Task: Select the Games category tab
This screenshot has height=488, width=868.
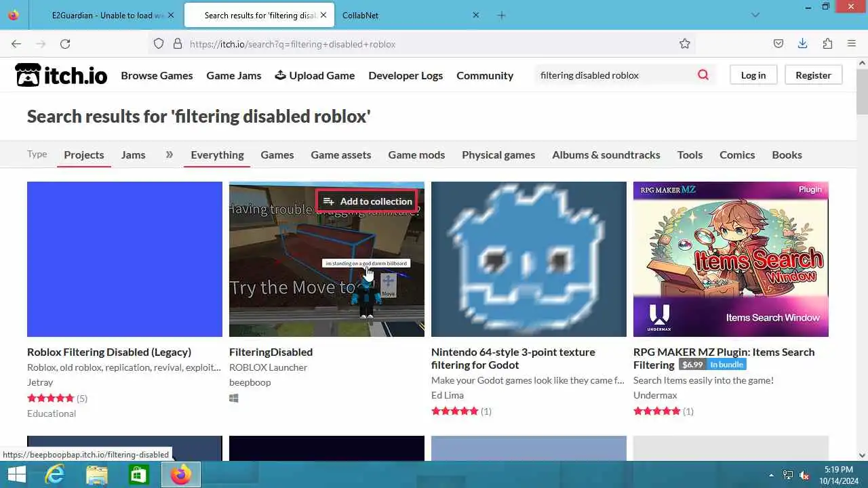Action: [277, 155]
